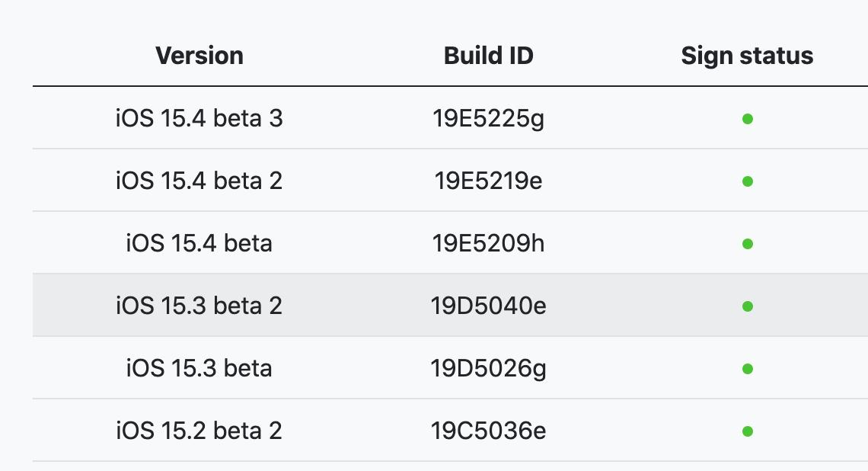
Task: Click green sign status dot for iOS 15.4 beta 3
Action: (x=747, y=119)
